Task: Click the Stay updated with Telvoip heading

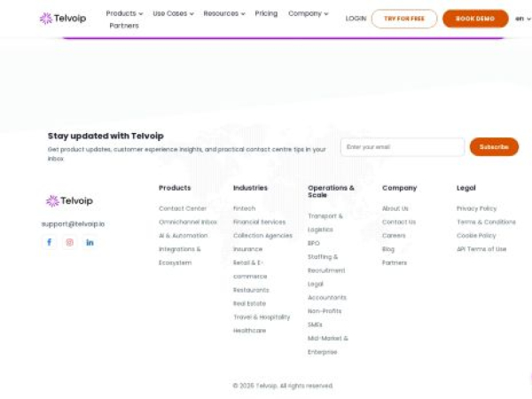Action: point(106,136)
